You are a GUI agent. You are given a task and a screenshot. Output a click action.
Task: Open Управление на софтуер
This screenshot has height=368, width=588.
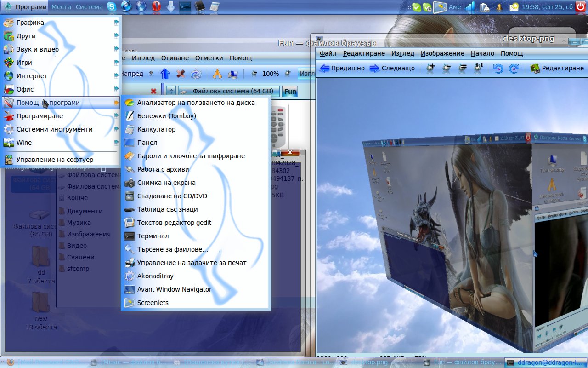coord(61,160)
